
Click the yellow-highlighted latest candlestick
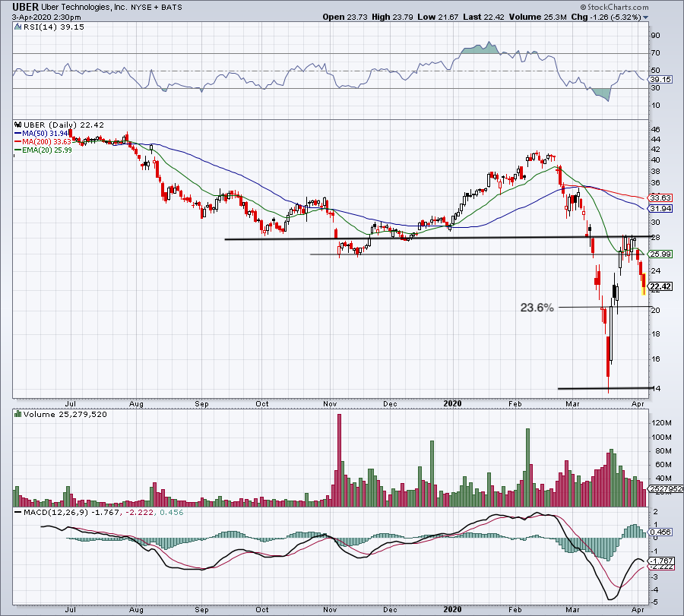[644, 284]
